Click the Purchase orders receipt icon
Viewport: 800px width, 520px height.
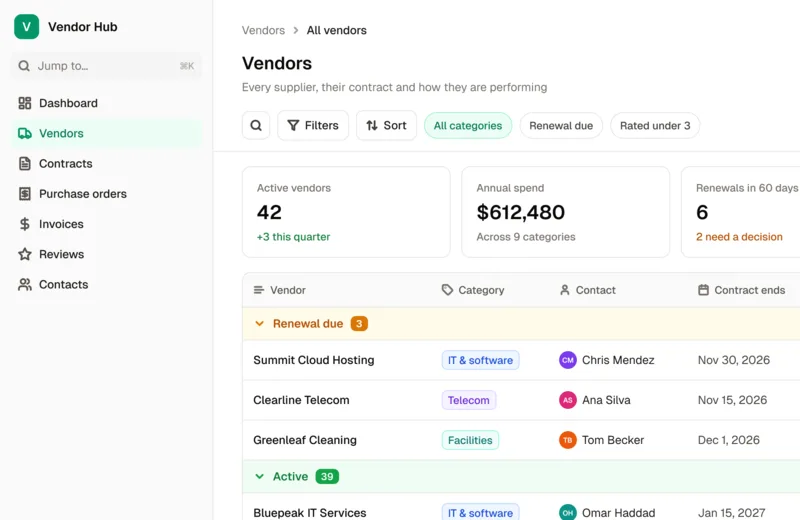click(24, 194)
